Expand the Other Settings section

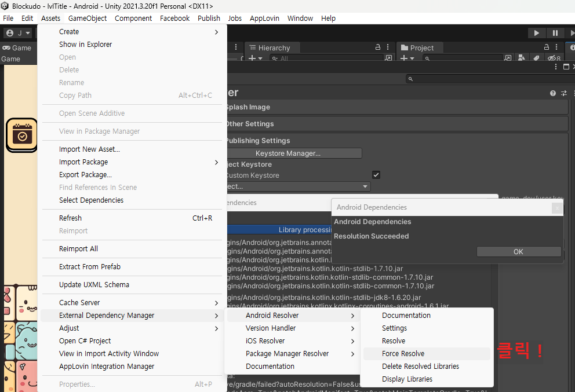click(398, 124)
